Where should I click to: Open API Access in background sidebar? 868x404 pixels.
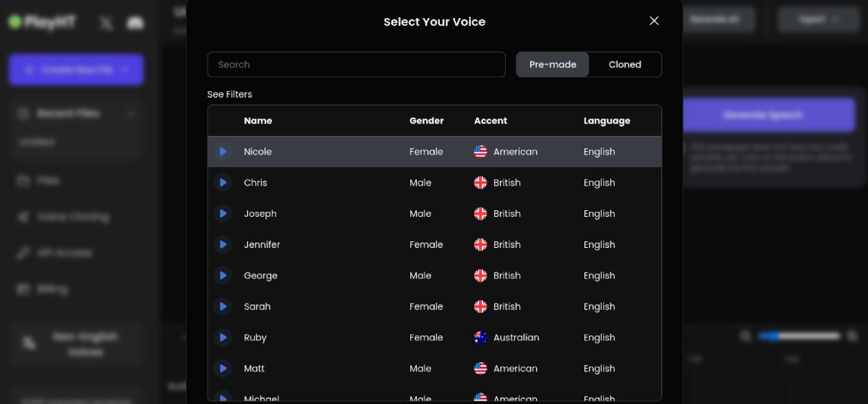55,253
